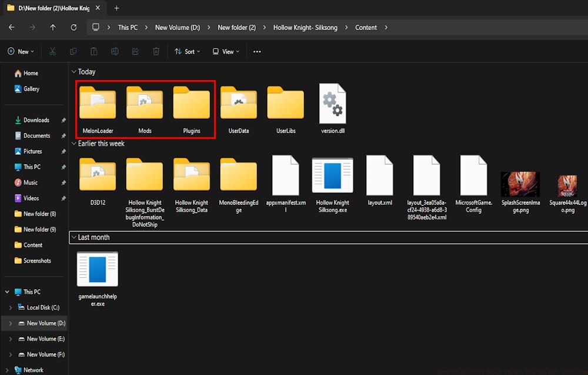This screenshot has height=375, width=588.
Task: Click the Copy icon in the command bar
Action: (x=73, y=51)
